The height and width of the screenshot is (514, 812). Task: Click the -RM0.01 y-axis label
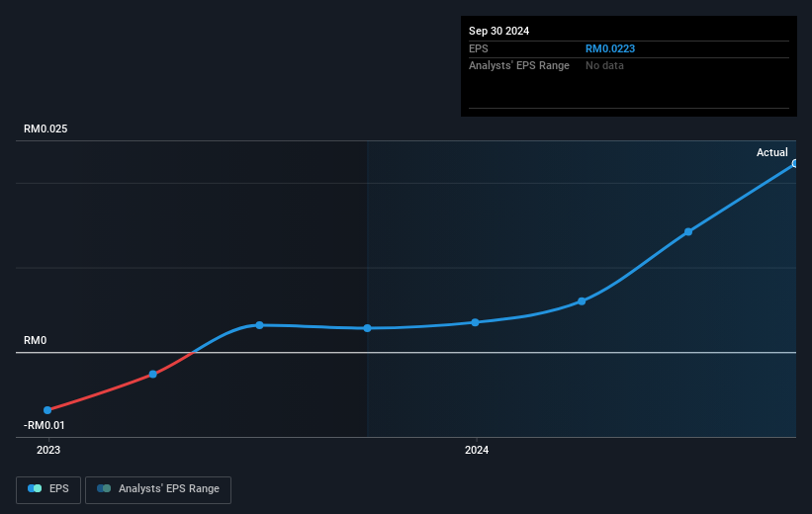point(45,425)
